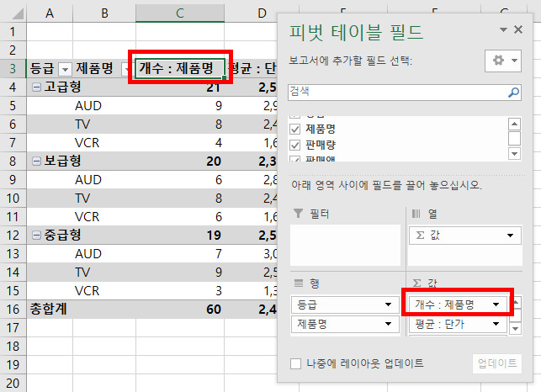
Task: Open the Σ 값 column field dropdown
Action: 510,236
